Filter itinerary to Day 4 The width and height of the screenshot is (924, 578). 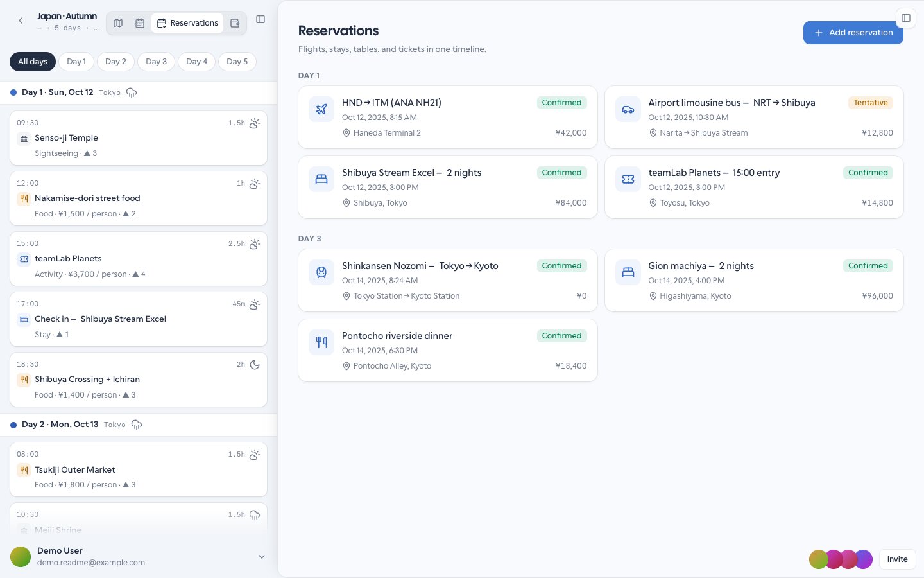[197, 62]
